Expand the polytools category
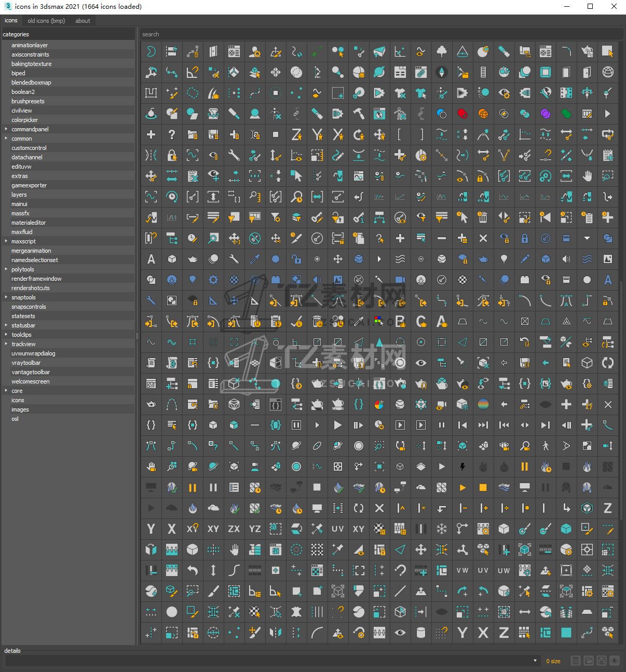The height and width of the screenshot is (672, 626). point(6,269)
